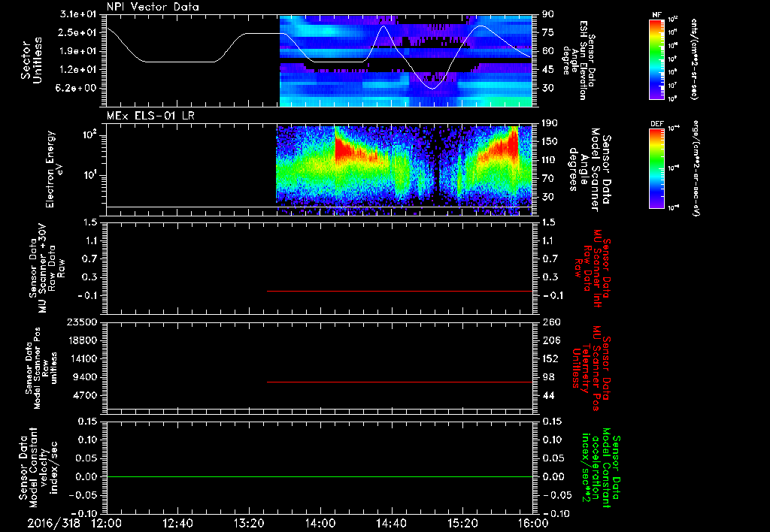Viewport: 770px width, 532px height.
Task: Click the '23500' scanner position tick label
Action: pyautogui.click(x=81, y=322)
